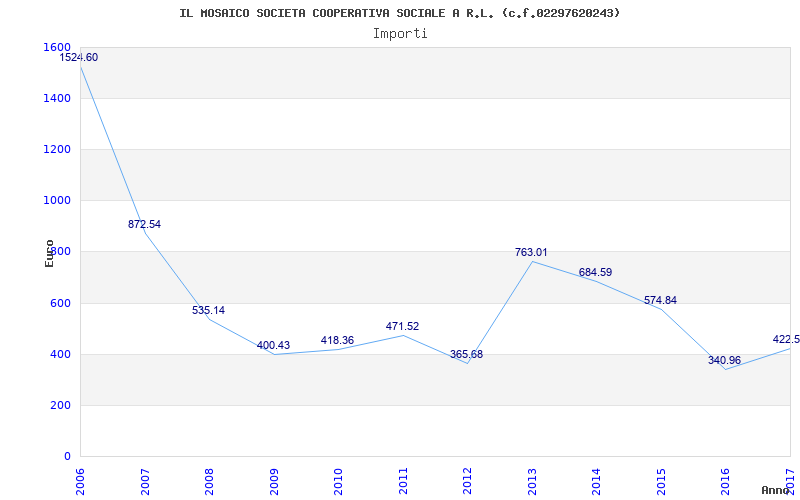Select the 872.54 data point label
Image resolution: width=800 pixels, height=500 pixels.
click(x=144, y=224)
